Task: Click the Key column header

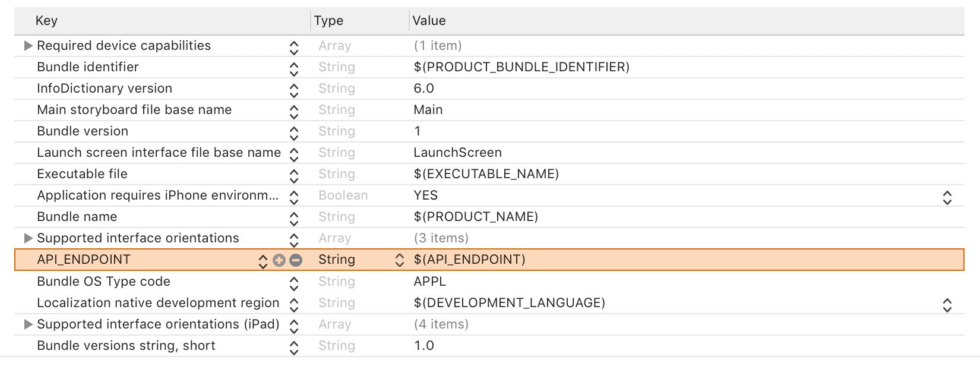Action: click(x=48, y=20)
